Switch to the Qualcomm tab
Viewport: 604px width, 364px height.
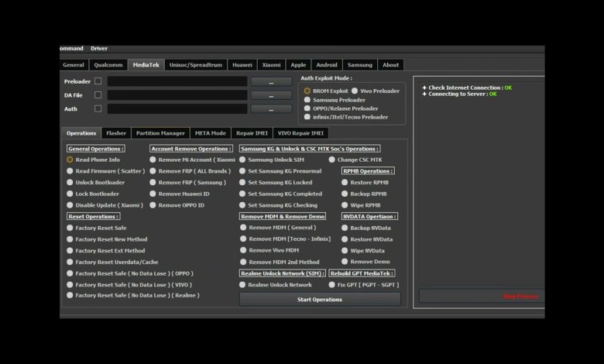coord(108,65)
